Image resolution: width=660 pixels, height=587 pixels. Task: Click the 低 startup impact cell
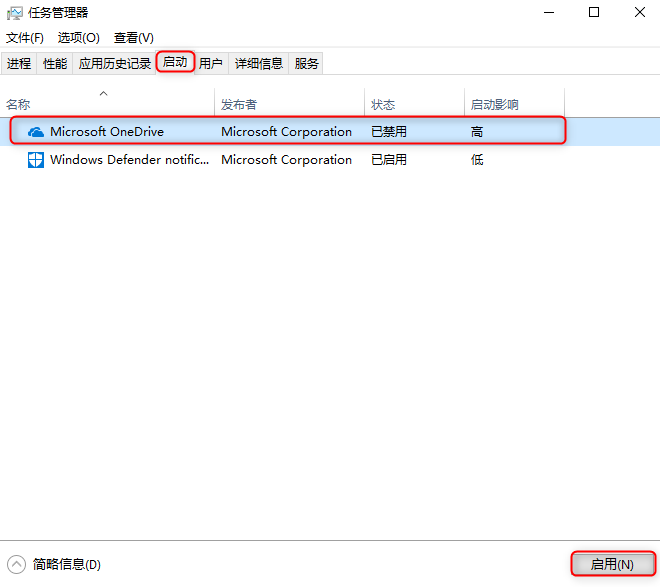[477, 160]
